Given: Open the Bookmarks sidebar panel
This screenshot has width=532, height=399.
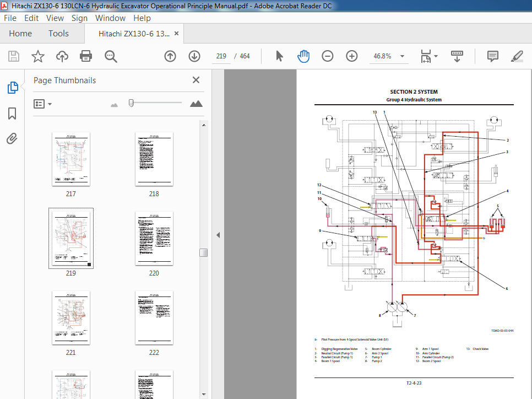Looking at the screenshot, I should 12,114.
